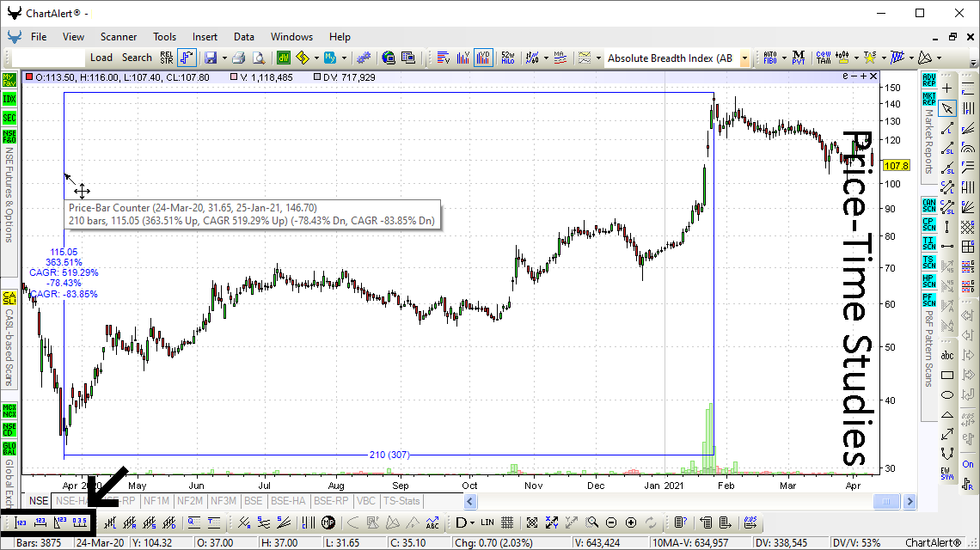
Task: Select the arrow pointer tool
Action: (947, 108)
